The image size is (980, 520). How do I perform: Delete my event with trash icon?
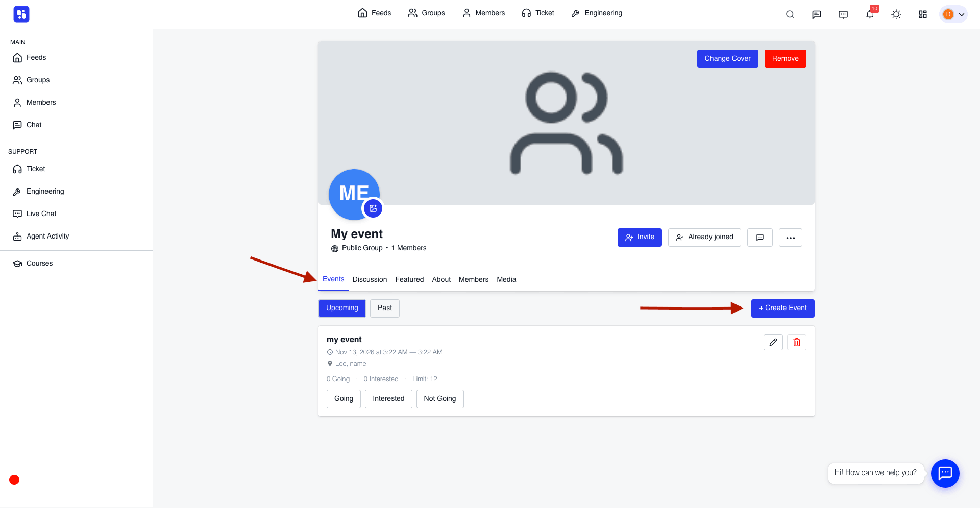tap(797, 342)
